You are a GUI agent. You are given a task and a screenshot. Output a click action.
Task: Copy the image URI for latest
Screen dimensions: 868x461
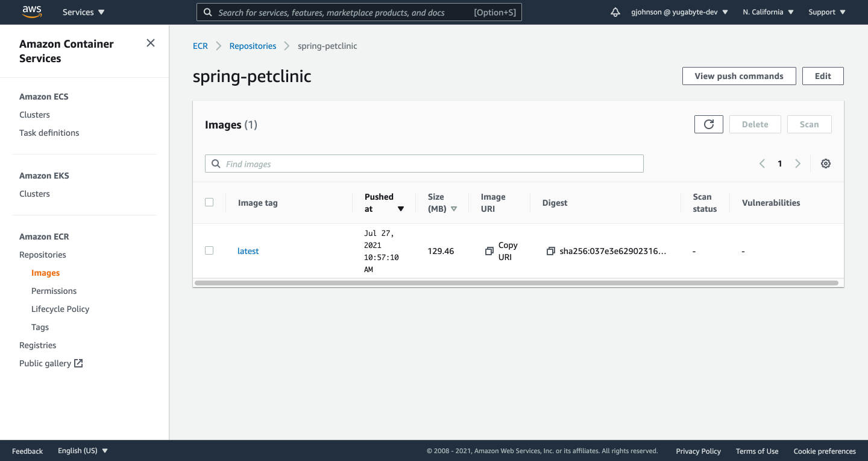[x=489, y=250]
